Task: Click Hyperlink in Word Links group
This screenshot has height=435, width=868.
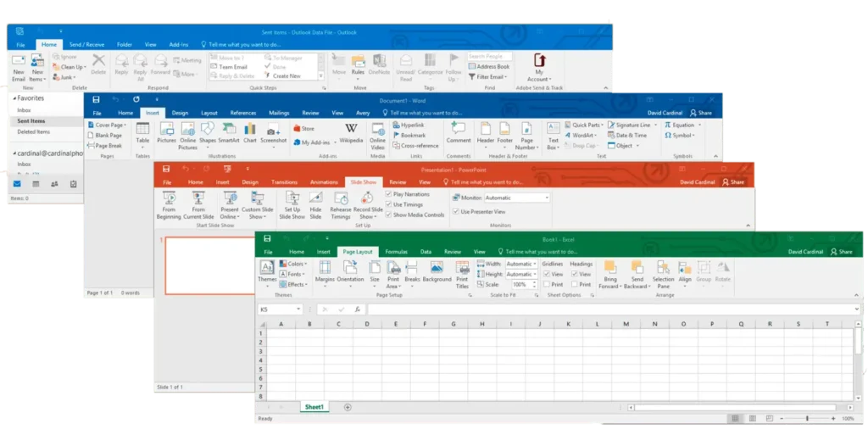Action: [x=409, y=125]
